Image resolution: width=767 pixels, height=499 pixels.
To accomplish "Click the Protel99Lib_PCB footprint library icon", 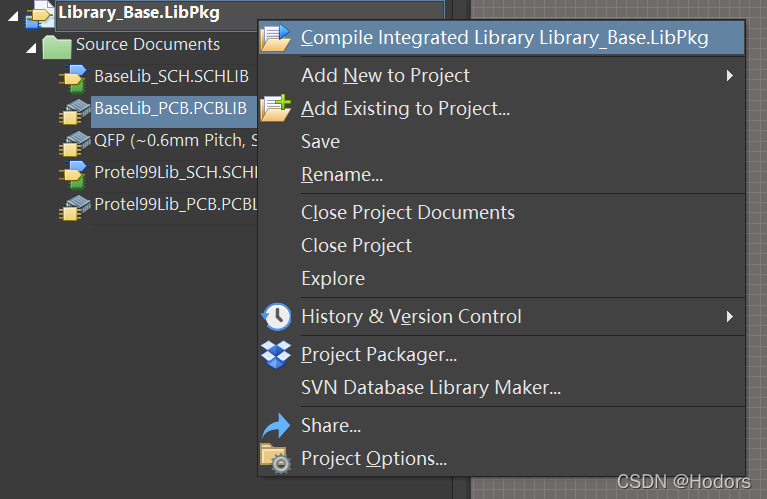I will click(74, 207).
